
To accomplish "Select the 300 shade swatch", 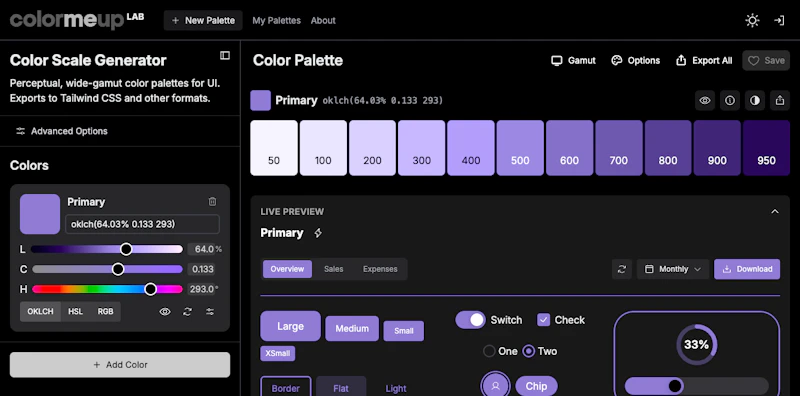I will (421, 148).
